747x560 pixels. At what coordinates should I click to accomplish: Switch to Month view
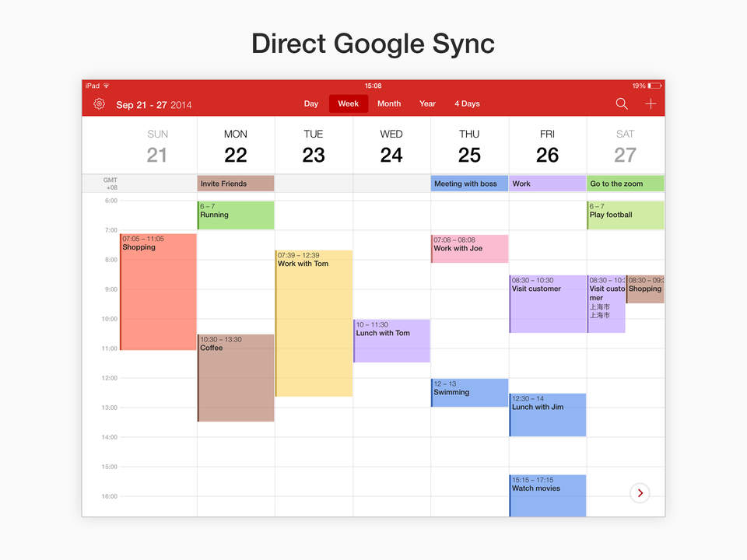389,103
